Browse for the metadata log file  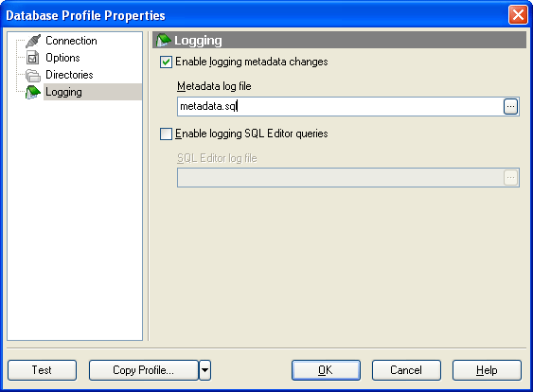click(x=510, y=107)
